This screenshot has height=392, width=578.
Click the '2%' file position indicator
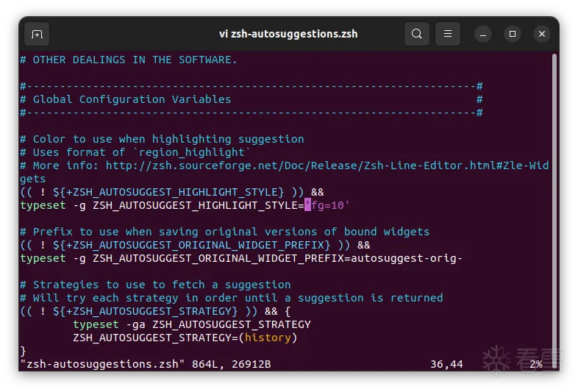point(536,365)
